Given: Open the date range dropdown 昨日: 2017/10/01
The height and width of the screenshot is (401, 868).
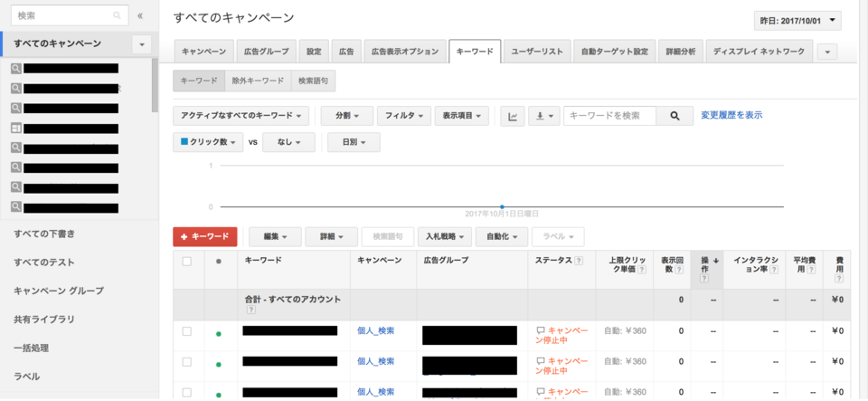Looking at the screenshot, I should 797,21.
